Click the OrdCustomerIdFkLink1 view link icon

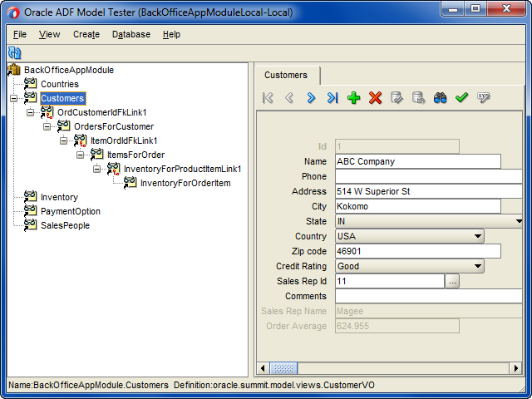pos(47,112)
